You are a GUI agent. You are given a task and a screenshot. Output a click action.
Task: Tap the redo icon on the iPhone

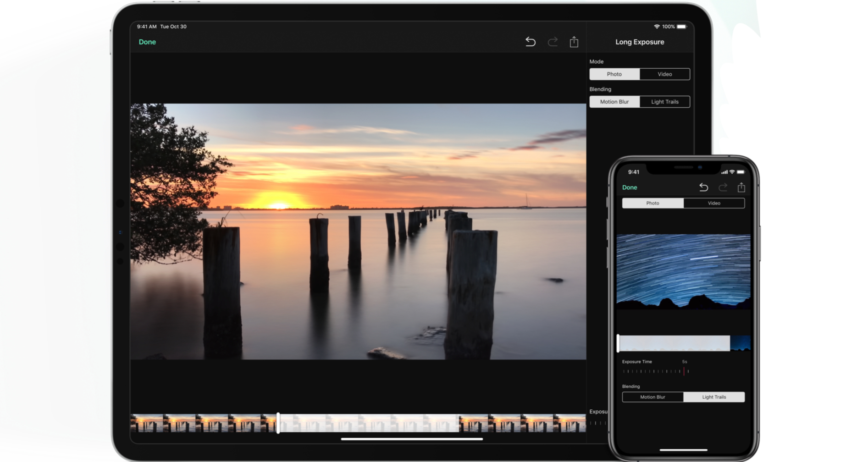pyautogui.click(x=723, y=187)
